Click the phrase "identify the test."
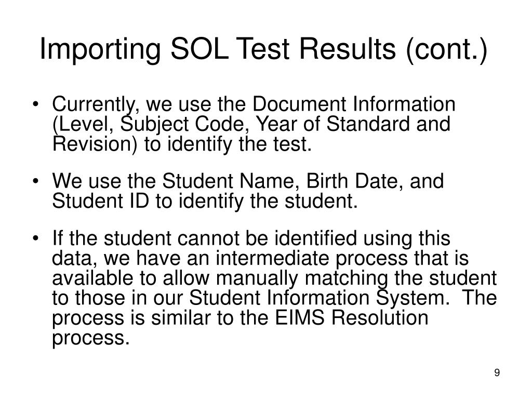This screenshot has height=399, width=532. click(x=239, y=144)
